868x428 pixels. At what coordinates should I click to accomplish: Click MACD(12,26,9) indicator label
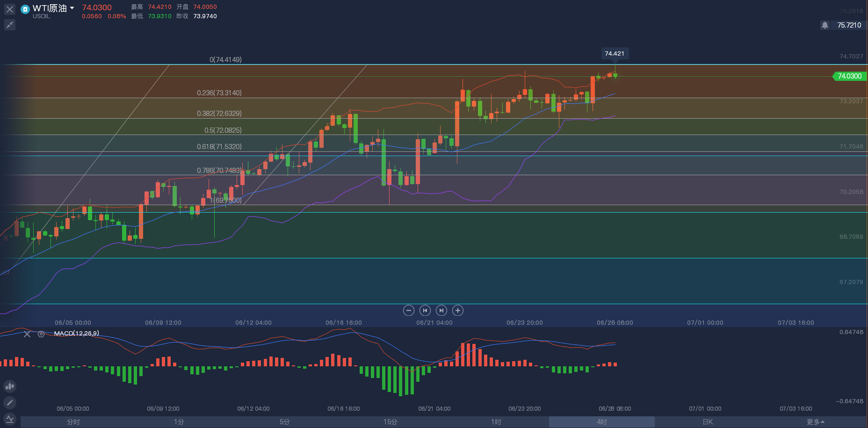coord(77,334)
